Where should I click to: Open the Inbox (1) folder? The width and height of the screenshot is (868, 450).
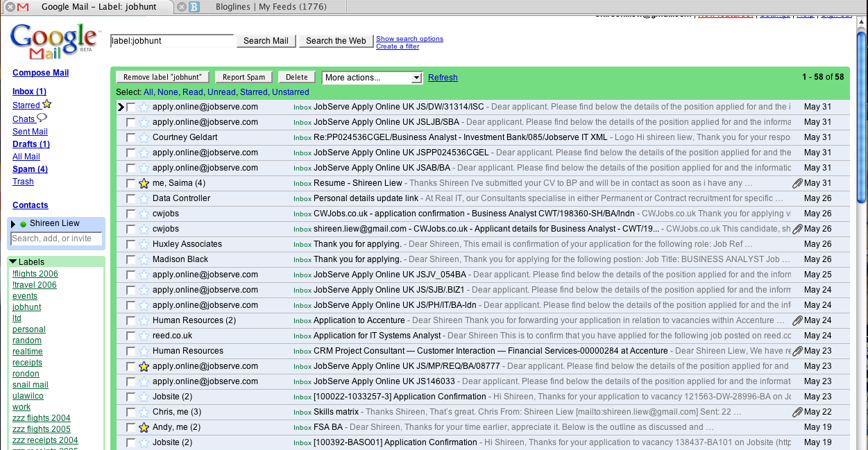tap(29, 92)
